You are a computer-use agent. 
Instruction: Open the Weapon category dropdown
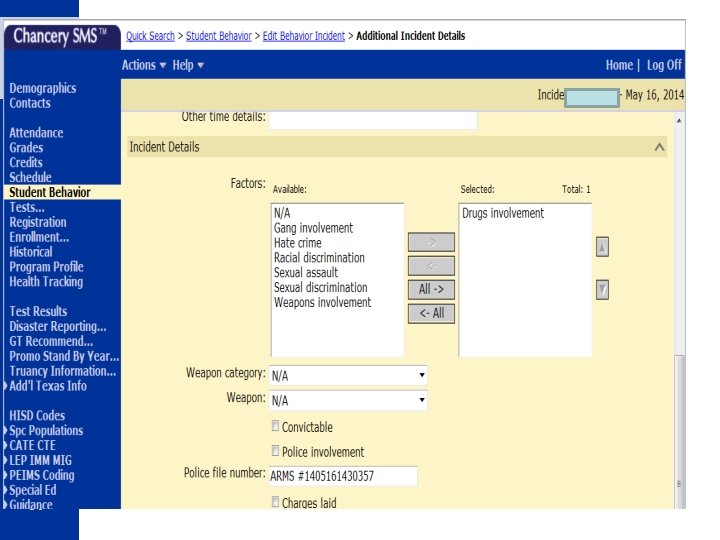click(348, 376)
